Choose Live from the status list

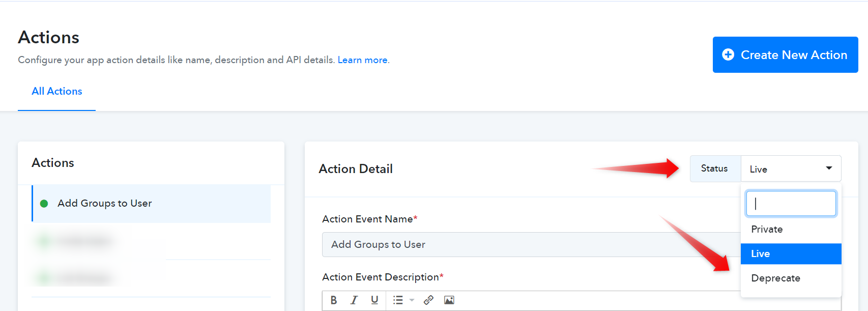pyautogui.click(x=791, y=253)
